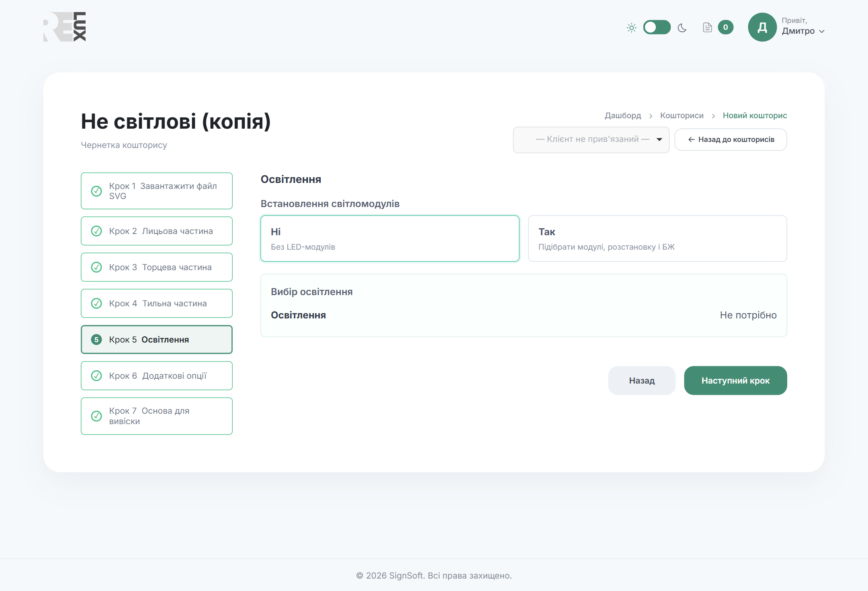Click the Чернетка кошторису subtitle

pyautogui.click(x=124, y=145)
